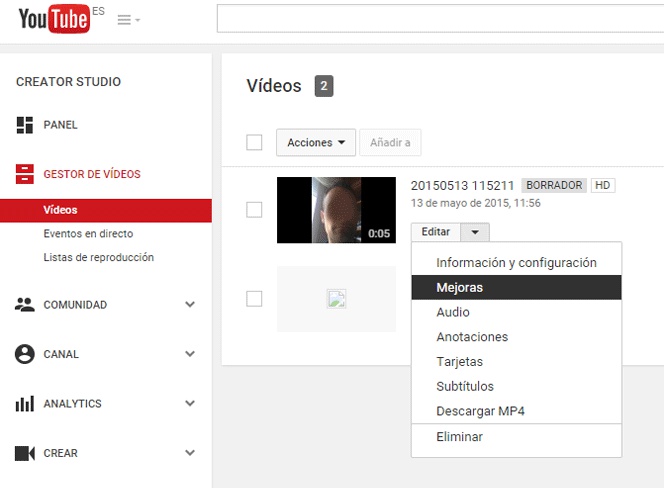Screen dimensions: 664x488
Task: Choose Eliminar from the edit menu
Action: [x=516, y=437]
